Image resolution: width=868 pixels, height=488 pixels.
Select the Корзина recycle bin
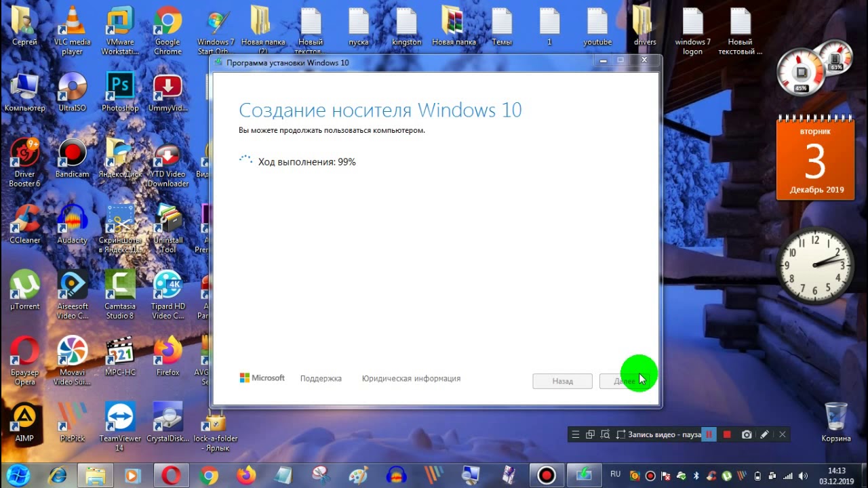[x=835, y=422]
